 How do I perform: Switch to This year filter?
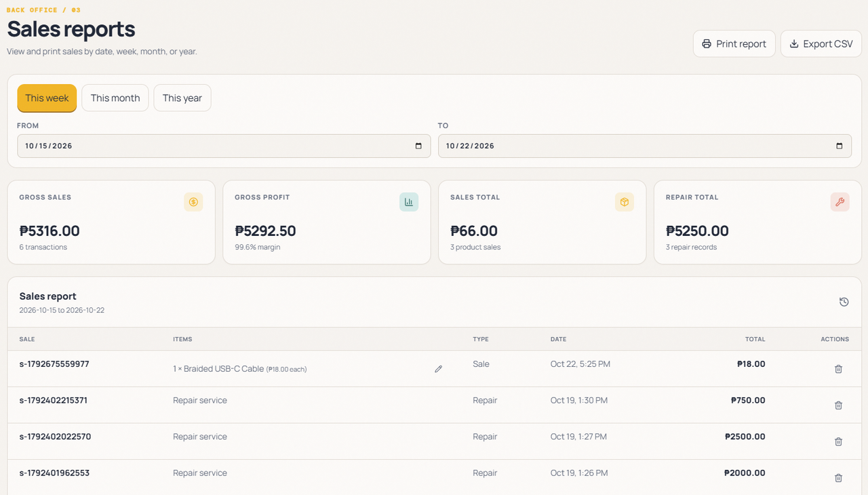point(182,98)
